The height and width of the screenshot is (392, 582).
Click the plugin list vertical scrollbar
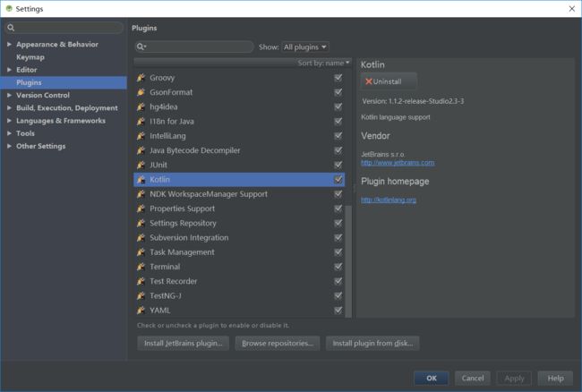[348, 261]
